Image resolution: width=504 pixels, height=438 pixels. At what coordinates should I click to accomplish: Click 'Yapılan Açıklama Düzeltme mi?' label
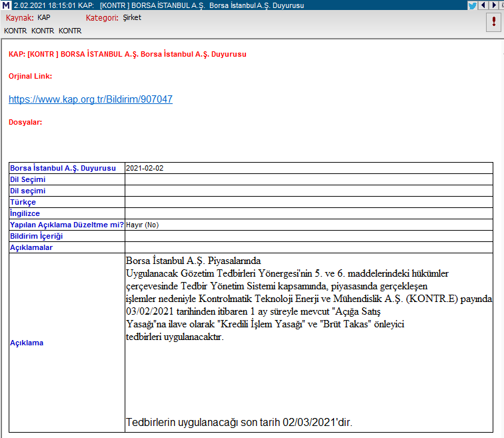[67, 225]
